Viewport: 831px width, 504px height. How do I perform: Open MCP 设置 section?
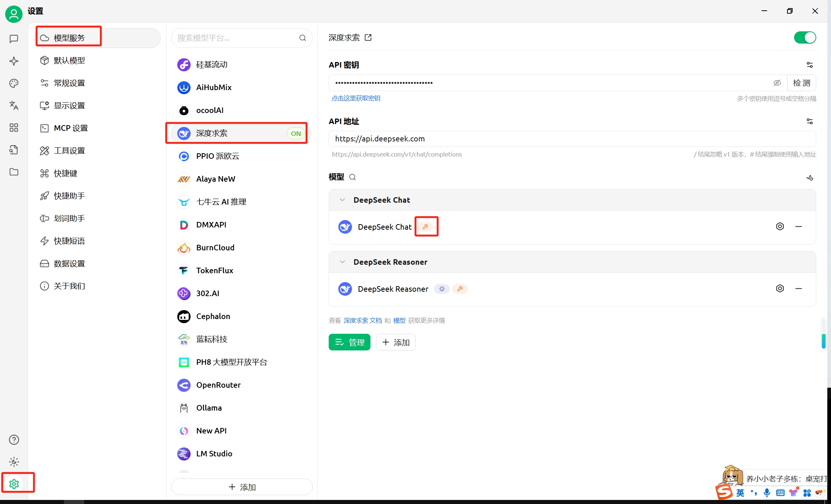click(98, 128)
